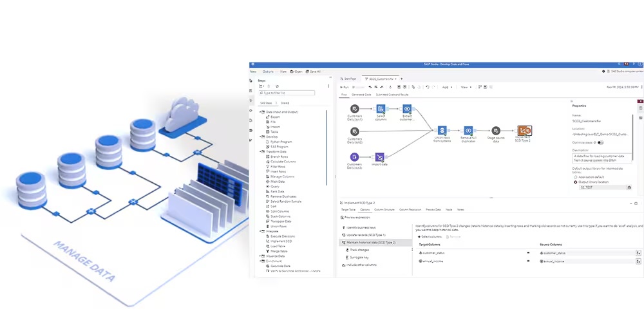Open the Add dropdown in flow toolbar
The image size is (644, 311).
tap(447, 87)
